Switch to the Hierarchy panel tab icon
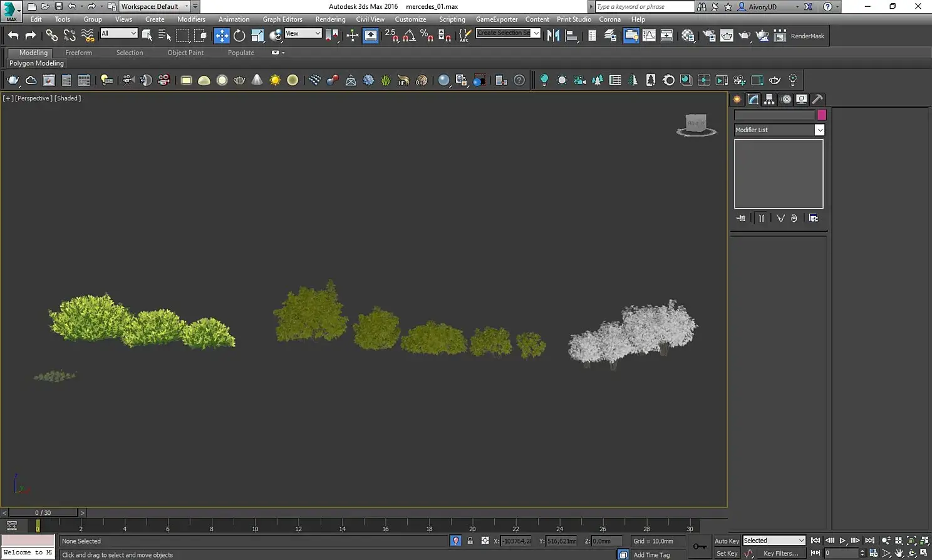 769,100
